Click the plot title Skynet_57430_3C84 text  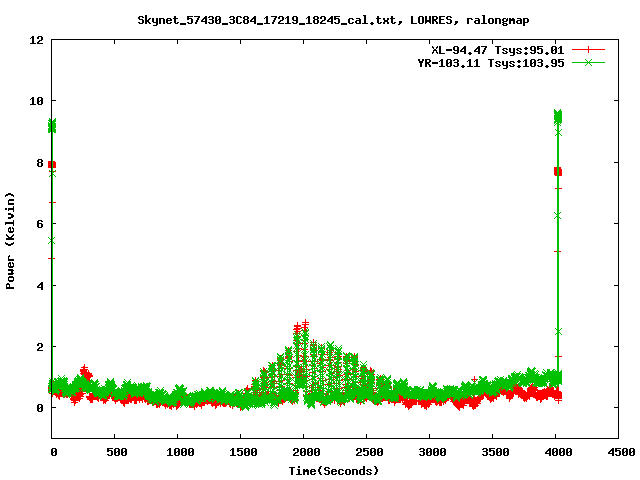click(x=333, y=20)
